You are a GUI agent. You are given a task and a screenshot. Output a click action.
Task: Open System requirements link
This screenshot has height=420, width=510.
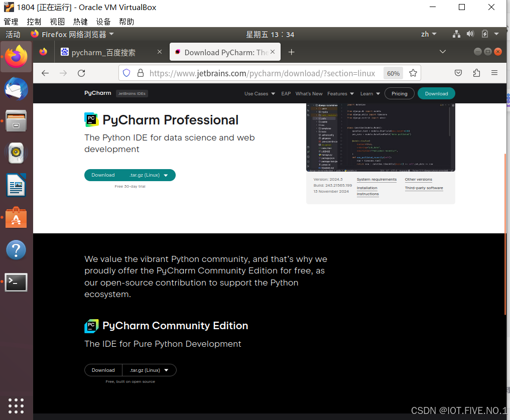click(376, 180)
